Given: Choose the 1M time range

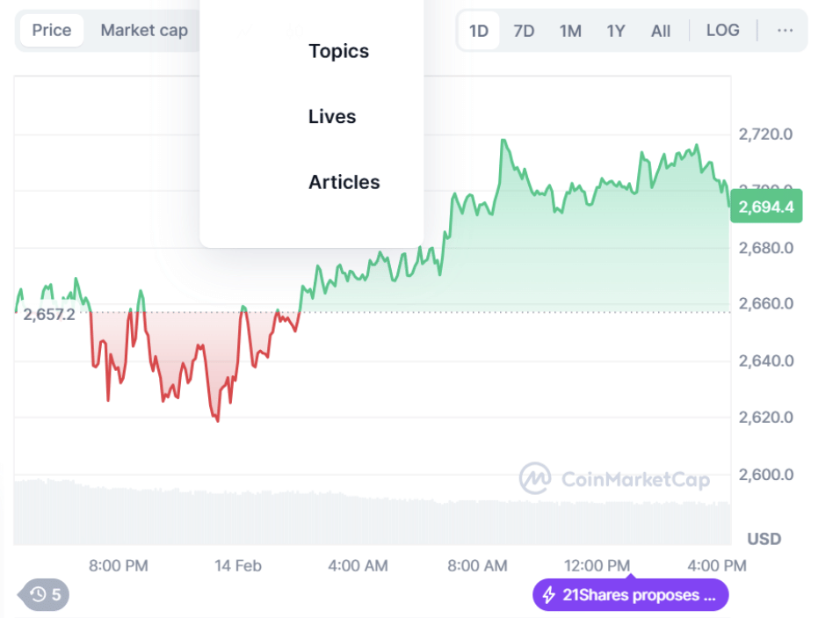Looking at the screenshot, I should [570, 31].
